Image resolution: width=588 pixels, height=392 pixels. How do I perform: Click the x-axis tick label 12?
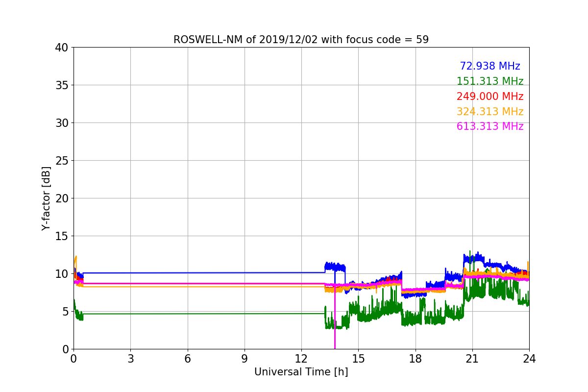(x=301, y=359)
